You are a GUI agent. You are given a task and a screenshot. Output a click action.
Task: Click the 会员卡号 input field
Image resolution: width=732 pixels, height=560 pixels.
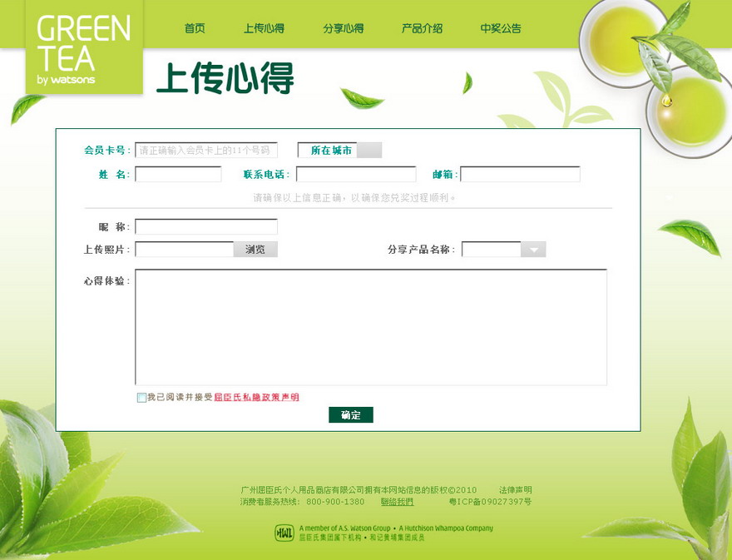(206, 151)
